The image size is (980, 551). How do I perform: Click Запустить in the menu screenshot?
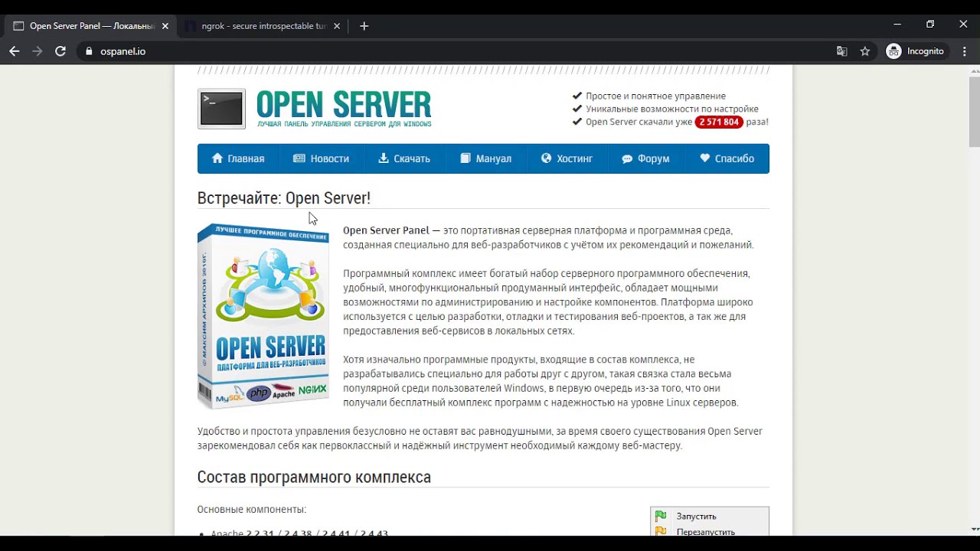pos(696,517)
